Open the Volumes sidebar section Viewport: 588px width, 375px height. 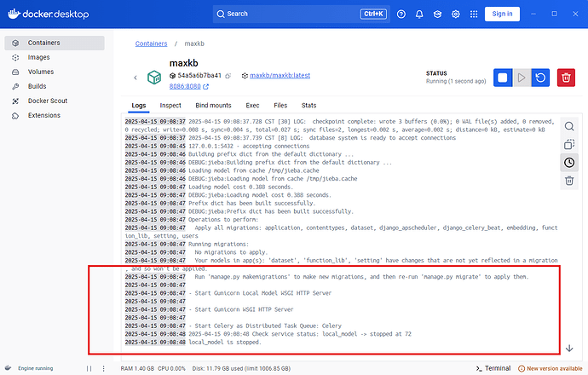tap(55, 72)
